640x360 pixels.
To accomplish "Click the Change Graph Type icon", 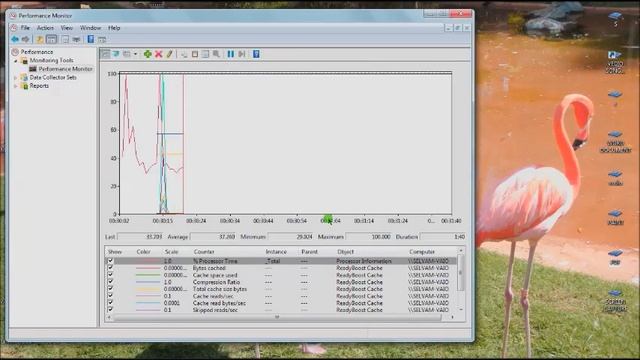I will pyautogui.click(x=127, y=54).
